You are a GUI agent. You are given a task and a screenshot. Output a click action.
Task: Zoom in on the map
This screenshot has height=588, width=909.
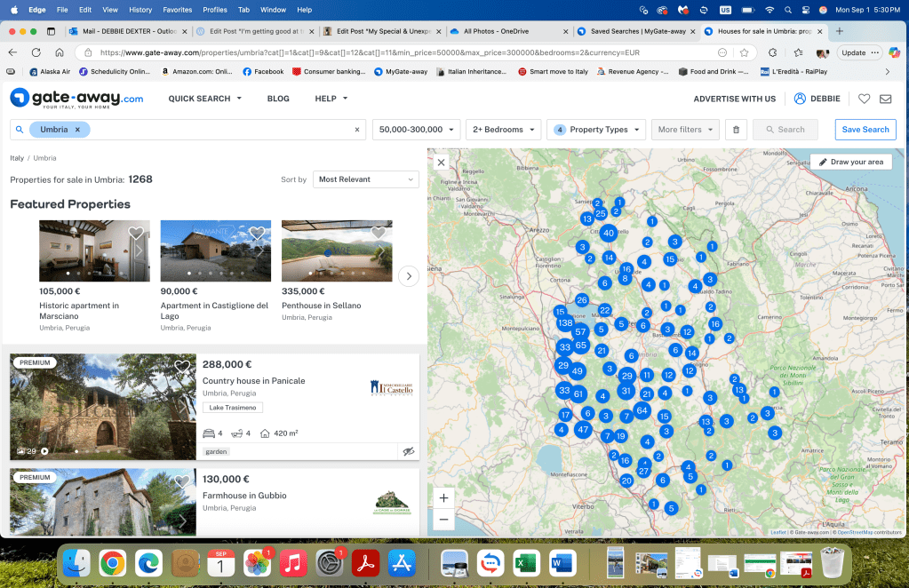tap(444, 497)
